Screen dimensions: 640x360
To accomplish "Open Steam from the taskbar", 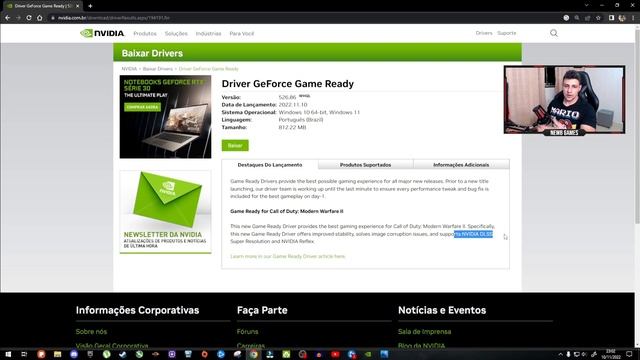I will 123,354.
